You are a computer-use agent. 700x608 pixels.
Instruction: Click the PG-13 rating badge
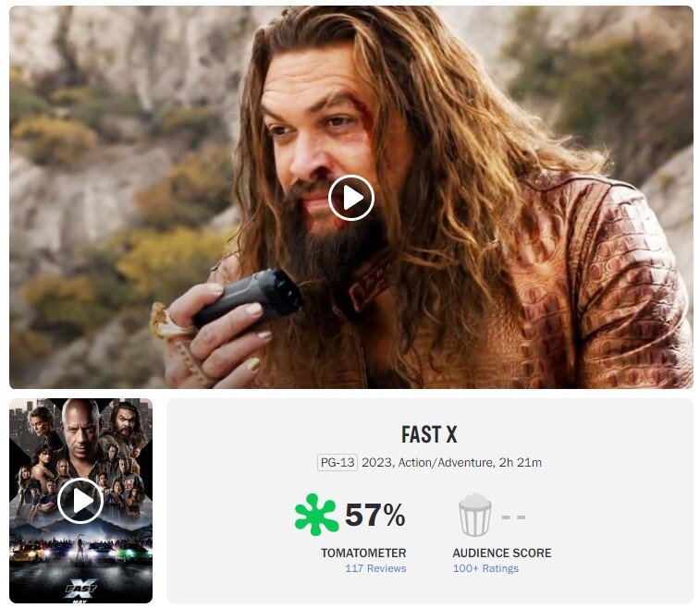pos(338,463)
